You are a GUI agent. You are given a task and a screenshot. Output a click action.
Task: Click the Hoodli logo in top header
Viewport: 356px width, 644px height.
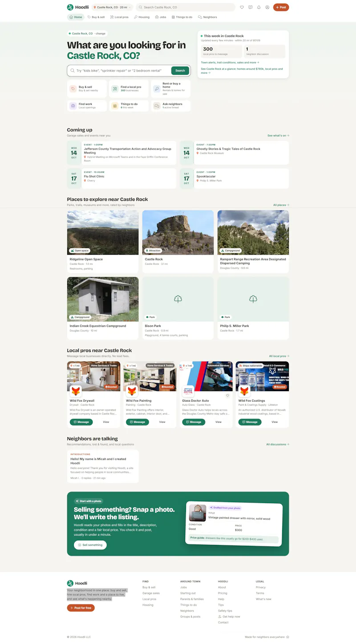tap(78, 7)
